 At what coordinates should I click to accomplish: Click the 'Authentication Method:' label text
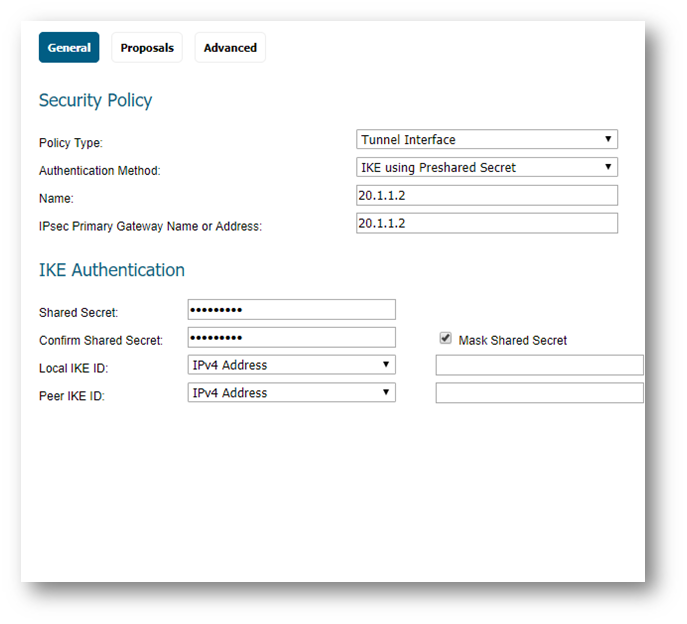tap(99, 171)
